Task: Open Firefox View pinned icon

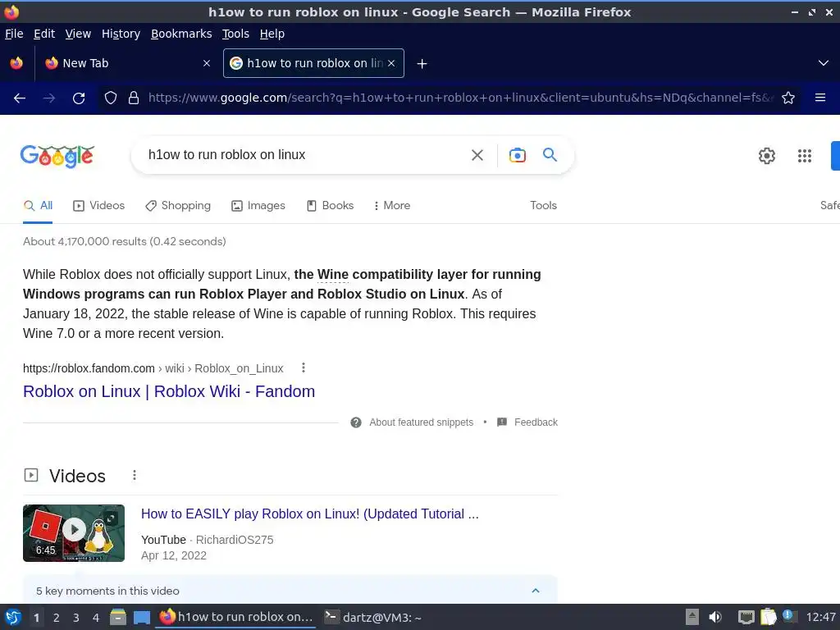Action: click(16, 63)
